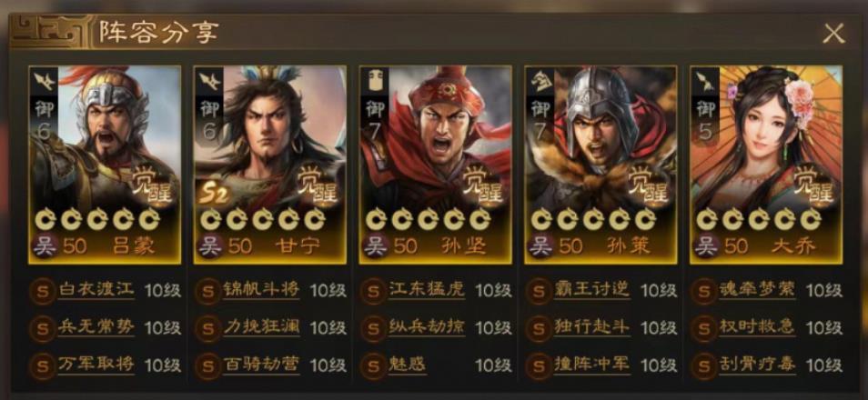Viewport: 868px width, 400px height.
Task: Click the S-rank icon beside 霸王讨逆
Action: (x=539, y=291)
